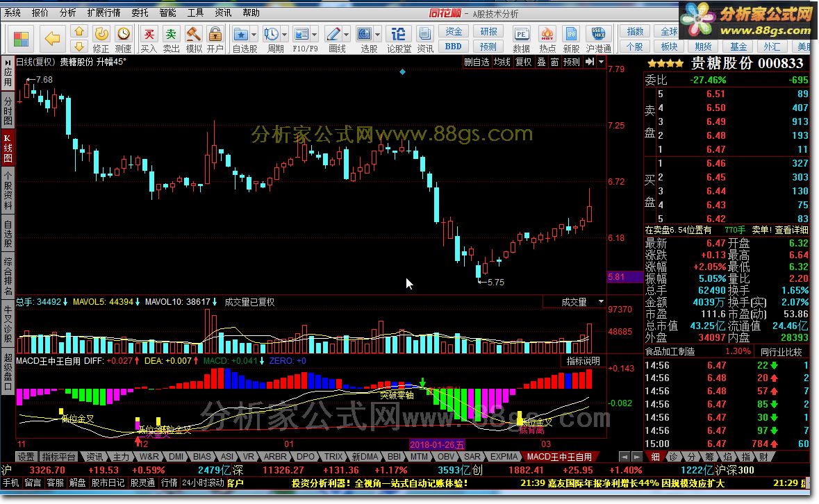
Task: Click the small up arrow toolbar button
Action: point(79,32)
